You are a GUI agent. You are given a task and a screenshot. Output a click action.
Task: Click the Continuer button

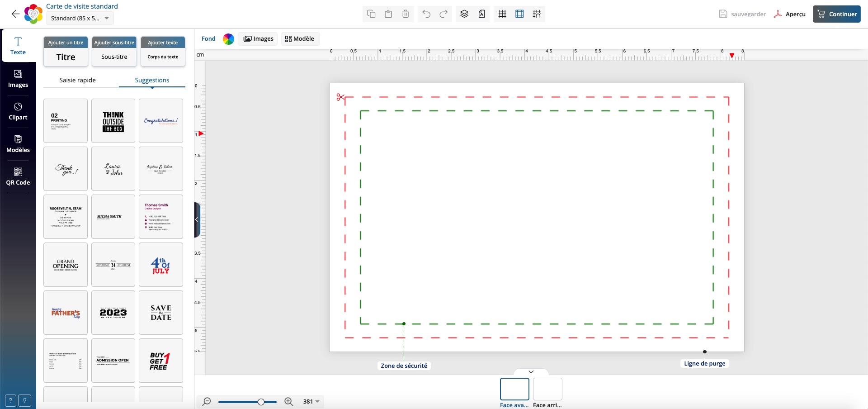(837, 14)
